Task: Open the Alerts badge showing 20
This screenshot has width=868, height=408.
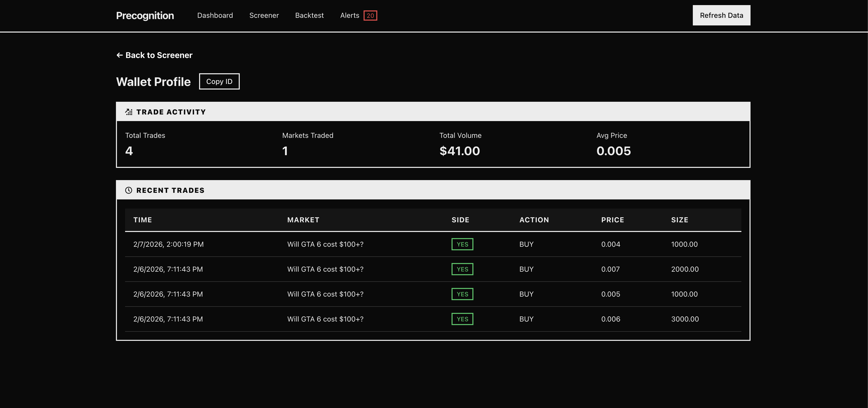Action: tap(370, 16)
